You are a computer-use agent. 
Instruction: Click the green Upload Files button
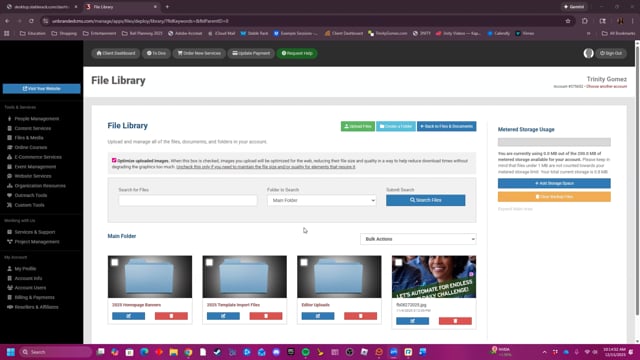(358, 126)
